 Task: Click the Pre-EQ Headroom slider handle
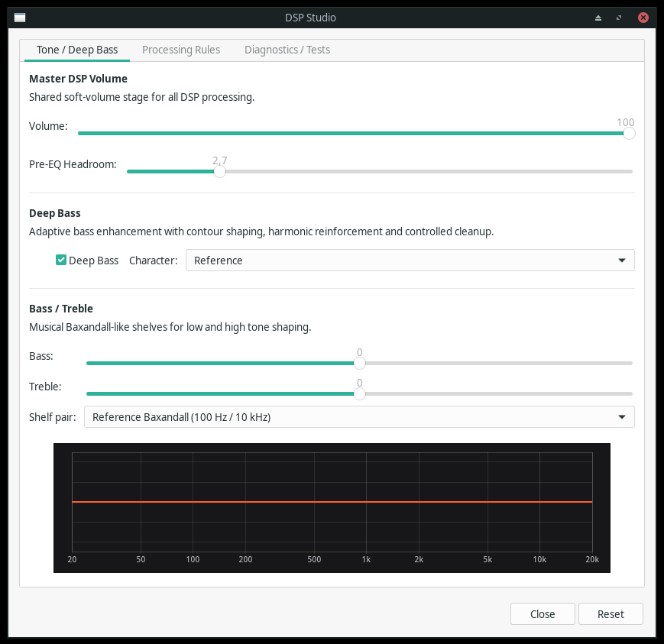[219, 171]
